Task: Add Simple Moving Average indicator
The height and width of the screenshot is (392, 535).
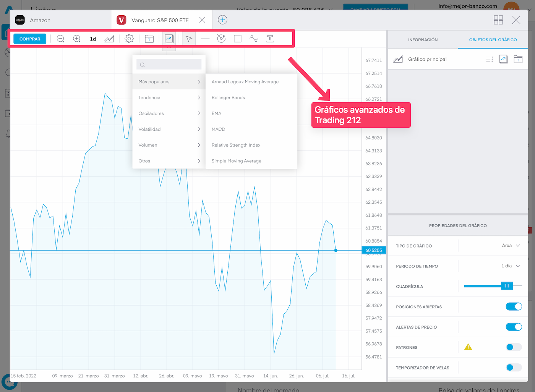Action: [251, 161]
